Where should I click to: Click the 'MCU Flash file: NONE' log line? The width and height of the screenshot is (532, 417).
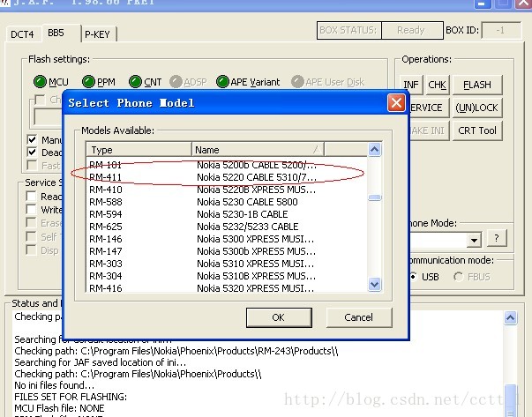pyautogui.click(x=59, y=408)
